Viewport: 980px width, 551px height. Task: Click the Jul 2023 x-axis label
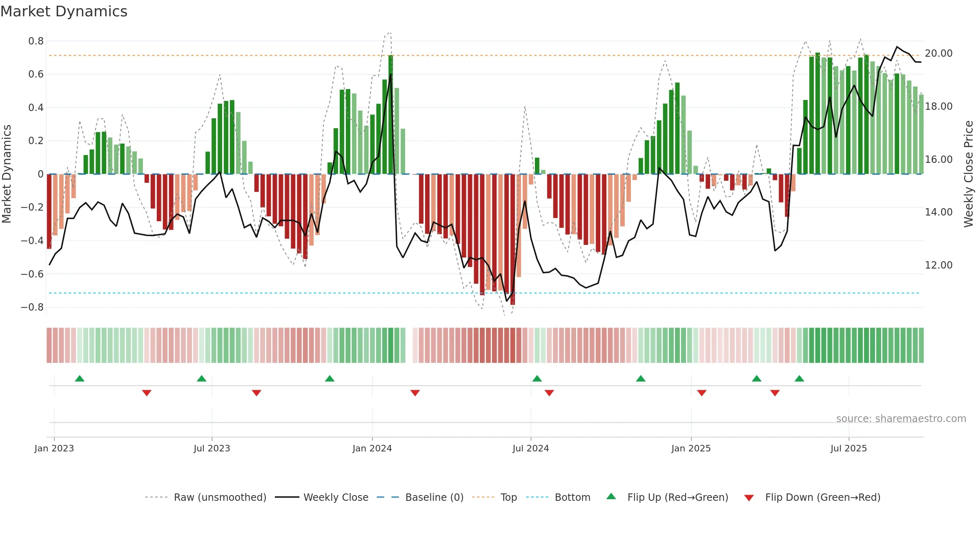212,448
